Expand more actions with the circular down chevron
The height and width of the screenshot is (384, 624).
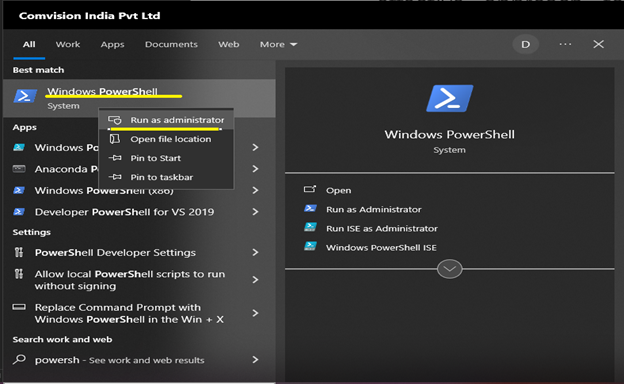449,269
